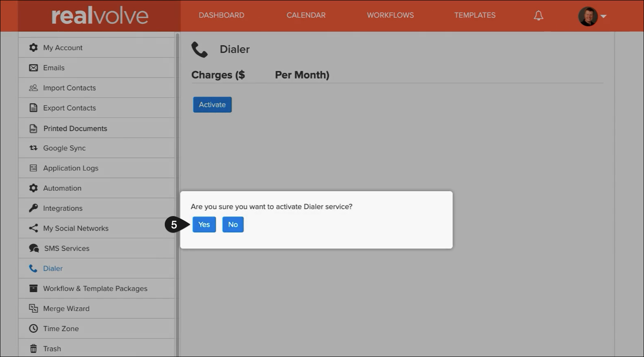644x357 pixels.
Task: Open the Integrations key icon
Action: tap(33, 208)
